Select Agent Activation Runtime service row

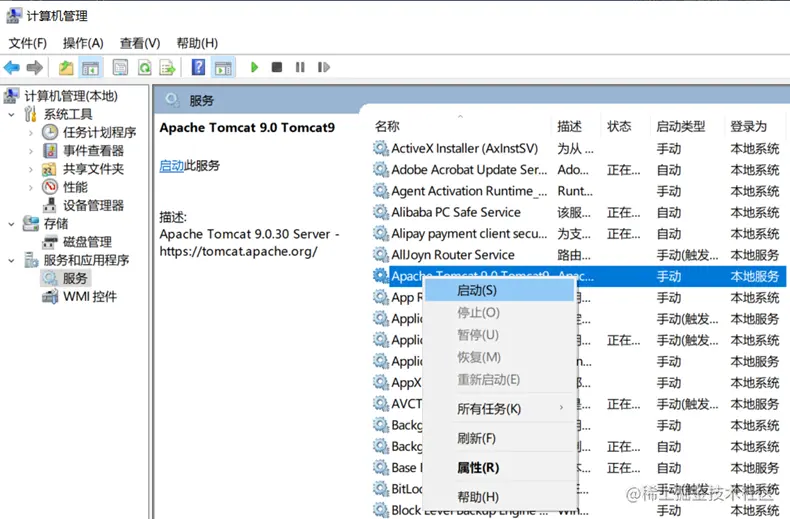click(x=579, y=191)
